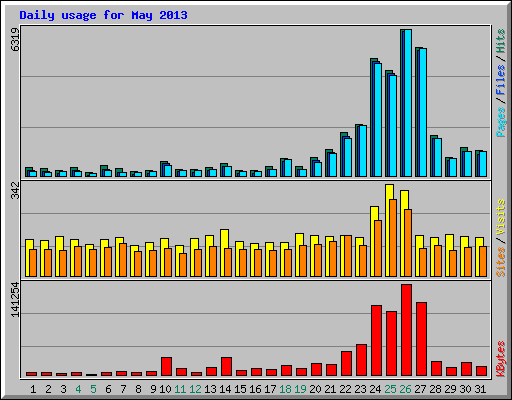Click the red KBytes bar for day 10

[166, 367]
